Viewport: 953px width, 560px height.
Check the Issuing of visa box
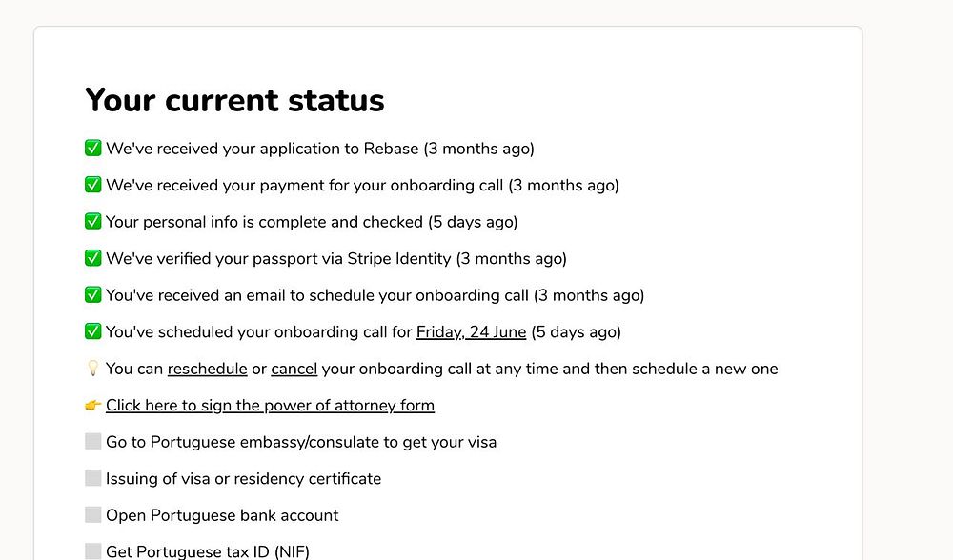(x=93, y=478)
